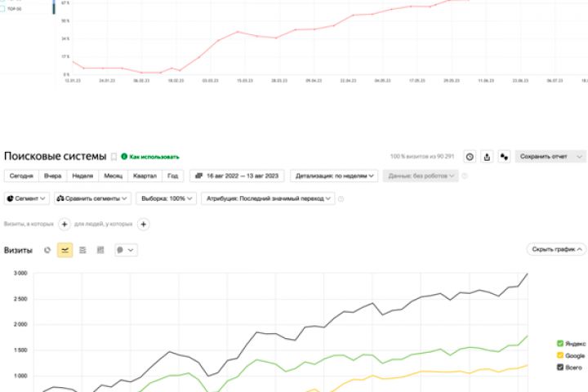
Task: Open the Детализация: по неделям dropdown
Action: pos(336,176)
